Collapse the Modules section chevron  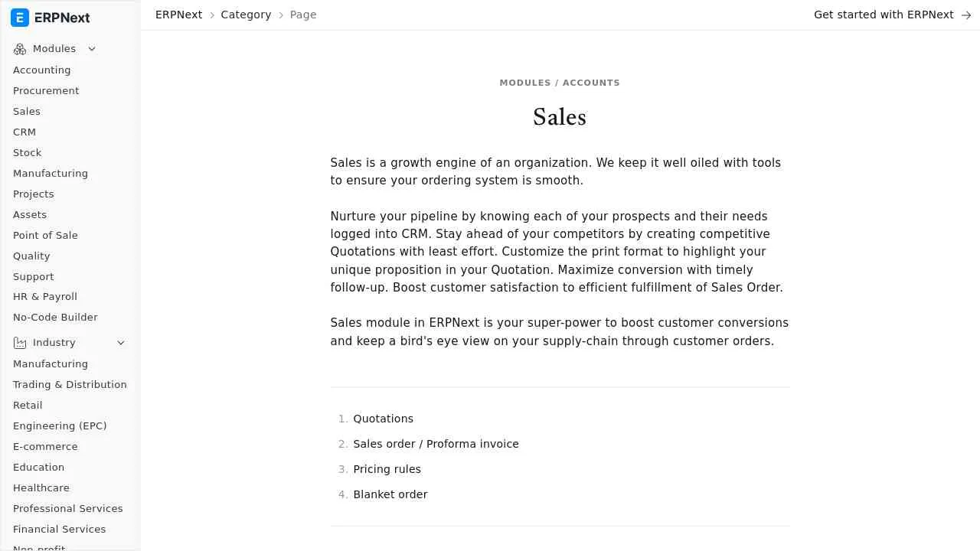[92, 49]
